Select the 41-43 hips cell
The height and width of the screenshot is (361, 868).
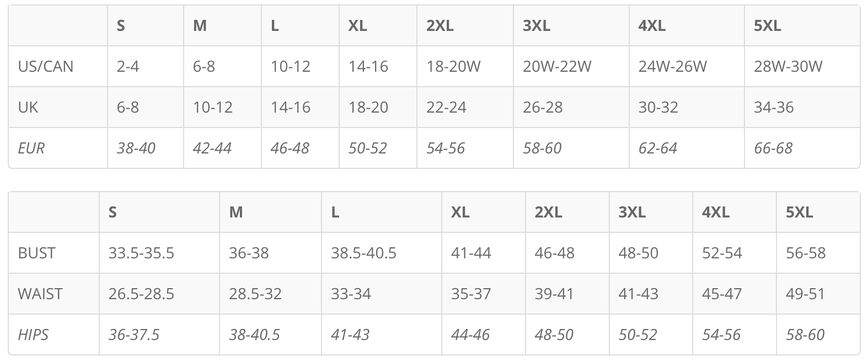[x=350, y=335]
